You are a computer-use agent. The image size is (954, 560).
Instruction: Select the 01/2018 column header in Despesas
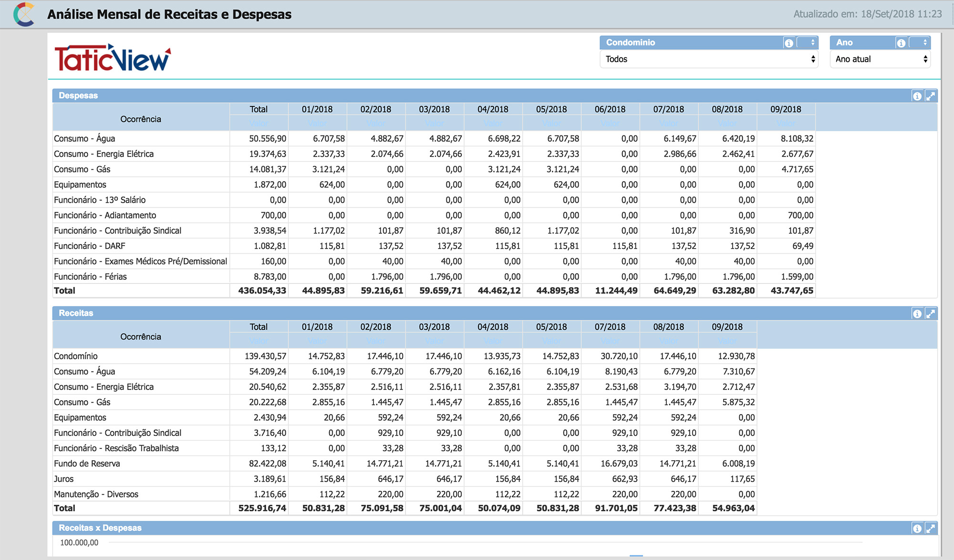[x=317, y=109]
